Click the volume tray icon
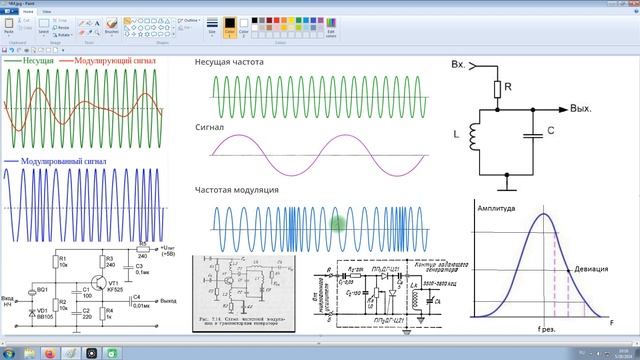The height and width of the screenshot is (360, 640). (598, 353)
